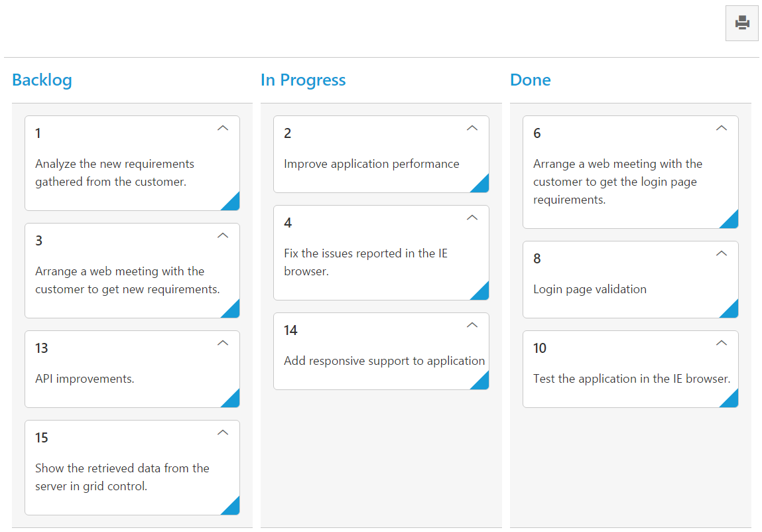Screen dimensions: 762x532
Task: Select the Backlog column header
Action: pos(42,80)
